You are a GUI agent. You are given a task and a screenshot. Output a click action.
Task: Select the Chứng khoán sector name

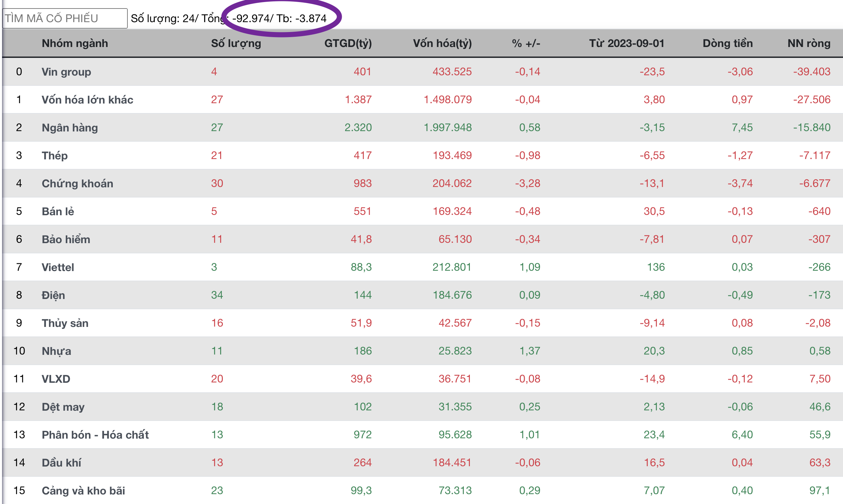[77, 183]
